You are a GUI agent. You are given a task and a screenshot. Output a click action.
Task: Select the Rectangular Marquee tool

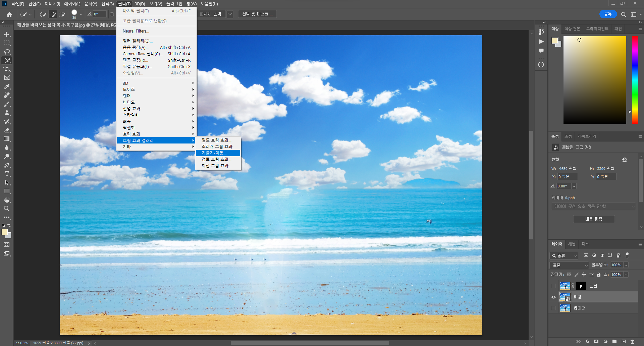pyautogui.click(x=7, y=43)
